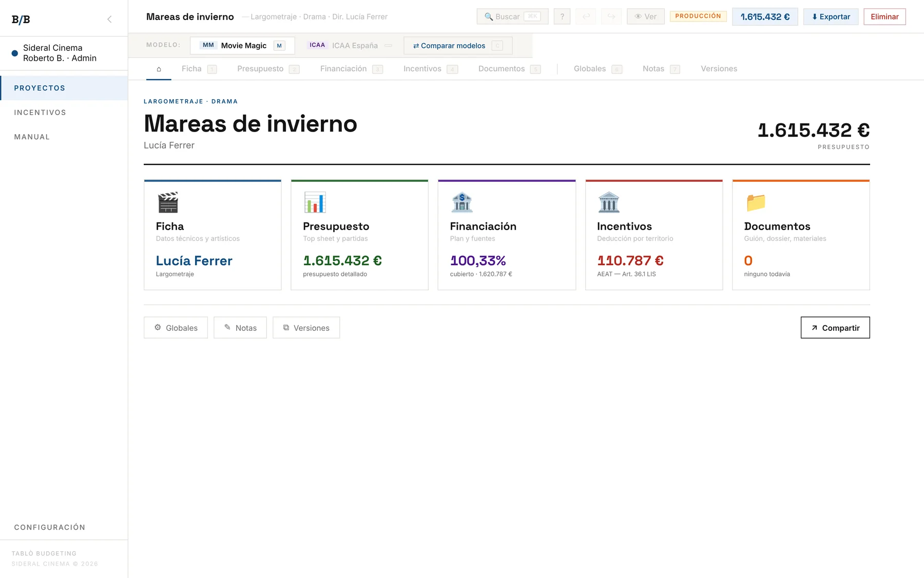The width and height of the screenshot is (924, 578).
Task: Select the Movie Magic model
Action: [242, 45]
